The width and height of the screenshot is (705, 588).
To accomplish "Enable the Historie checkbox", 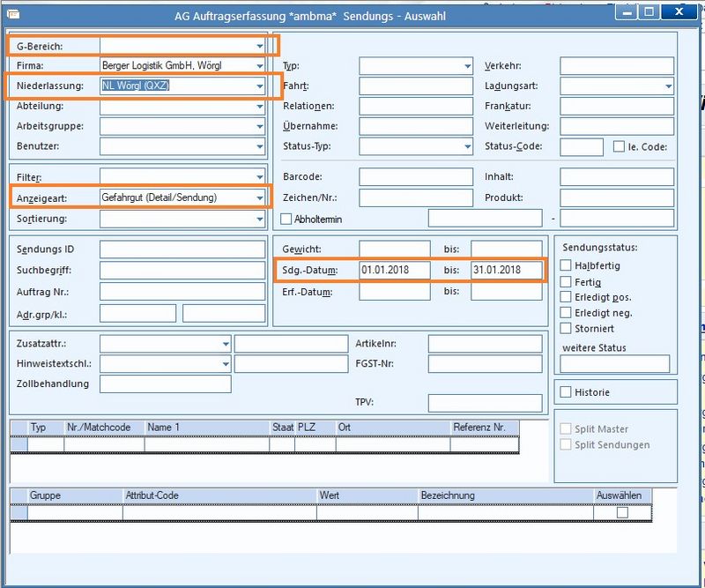I will pyautogui.click(x=566, y=391).
